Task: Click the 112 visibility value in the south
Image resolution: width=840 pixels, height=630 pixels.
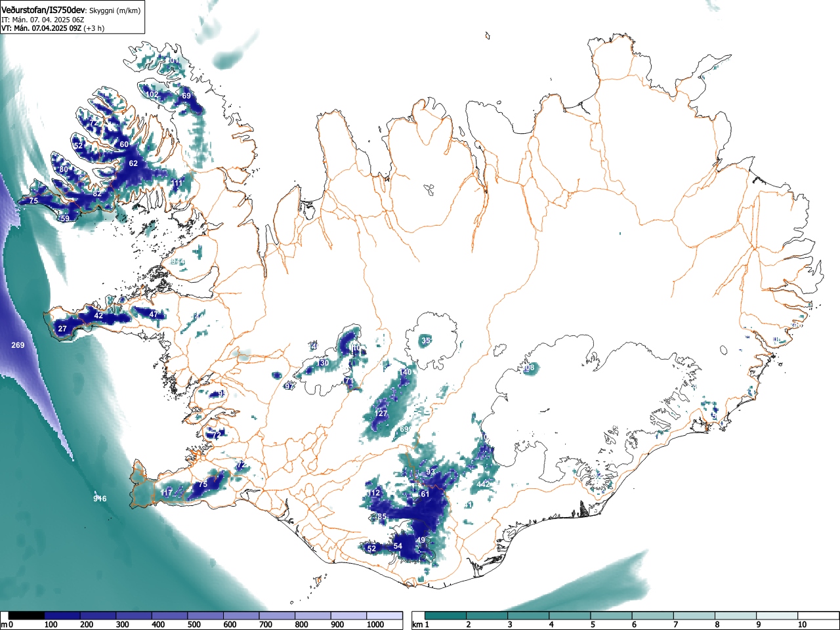Action: coord(374,493)
